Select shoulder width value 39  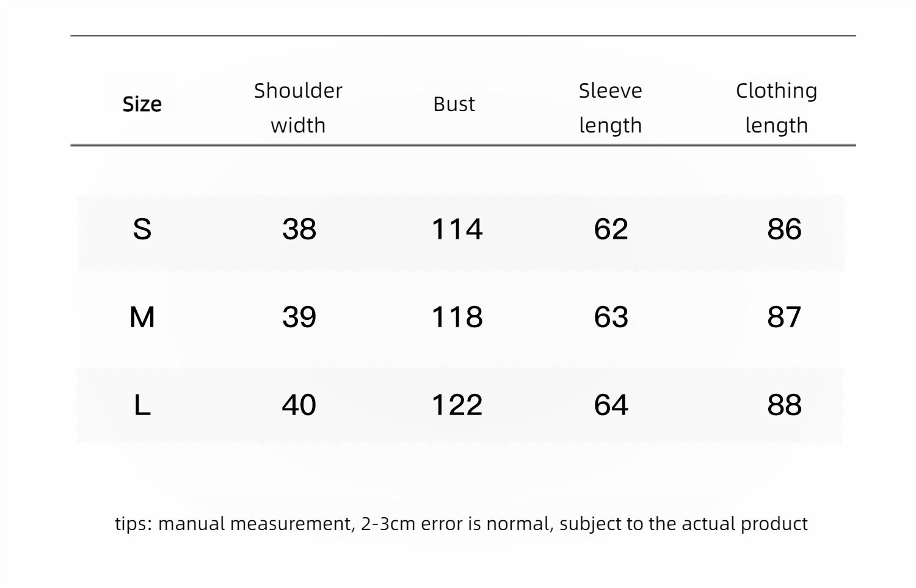(299, 318)
